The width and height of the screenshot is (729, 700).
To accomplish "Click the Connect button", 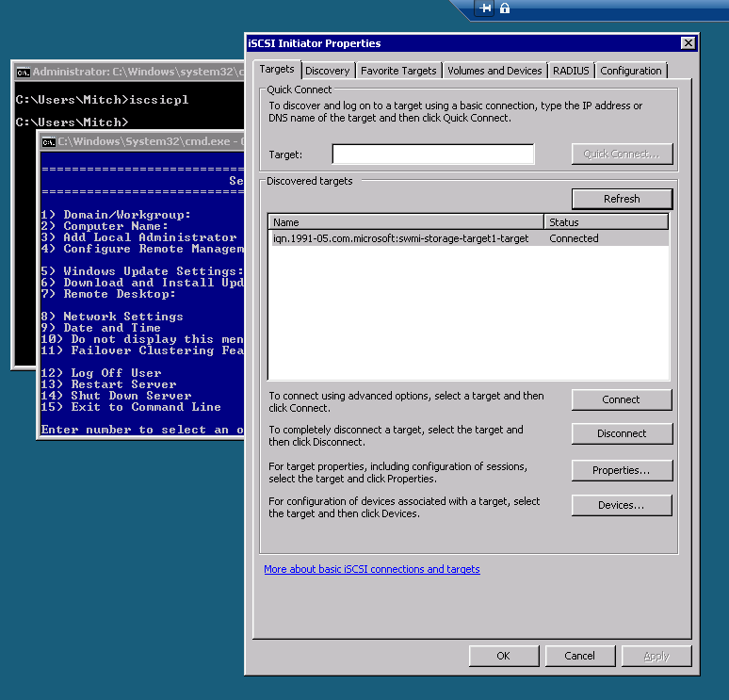I will (622, 400).
